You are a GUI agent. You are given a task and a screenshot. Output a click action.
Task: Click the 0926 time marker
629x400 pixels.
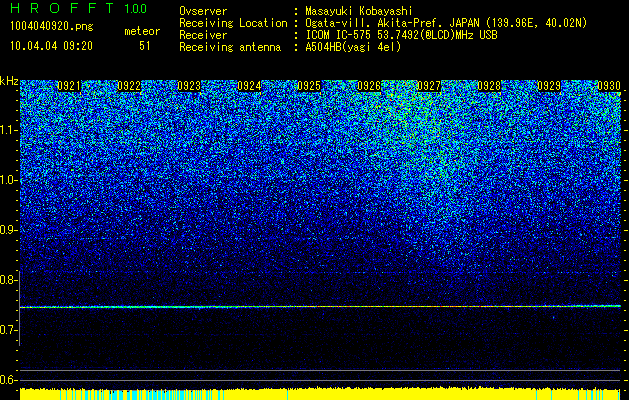[x=369, y=86]
